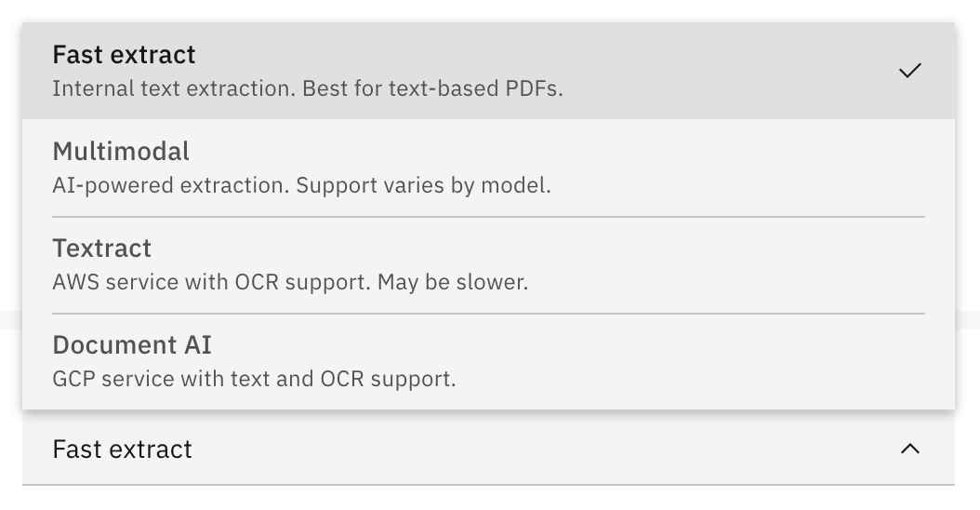Click the selected value label below the list
The width and height of the screenshot is (980, 510).
point(123,449)
